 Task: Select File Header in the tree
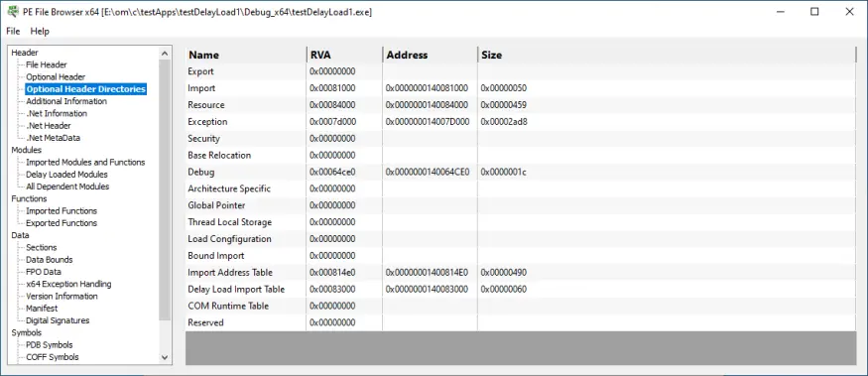tap(47, 64)
